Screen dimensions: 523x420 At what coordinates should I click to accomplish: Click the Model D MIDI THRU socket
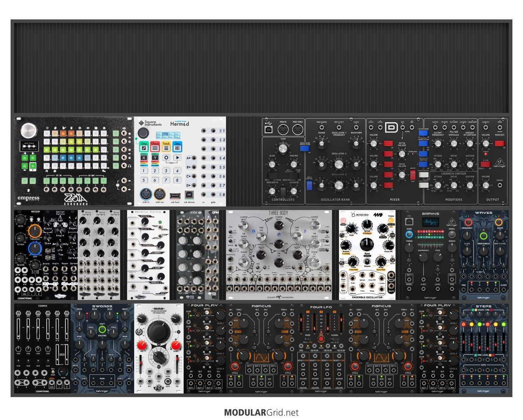[x=298, y=130]
